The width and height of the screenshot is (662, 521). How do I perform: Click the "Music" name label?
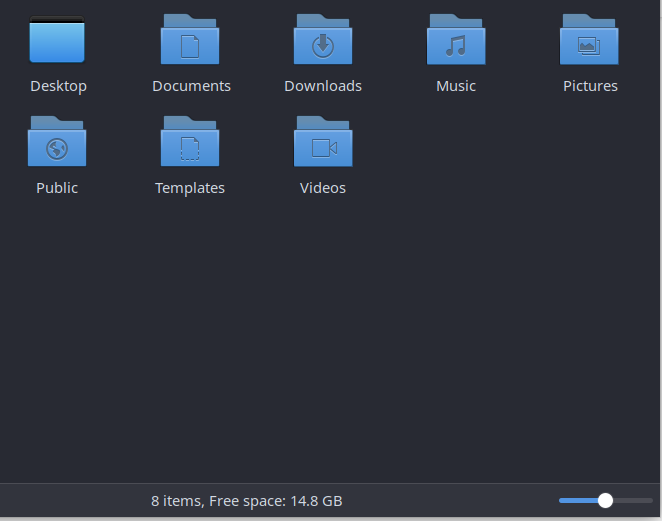click(456, 86)
